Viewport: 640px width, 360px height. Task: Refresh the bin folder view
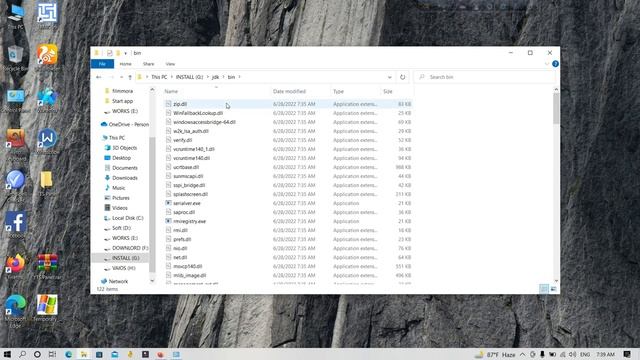tap(402, 77)
